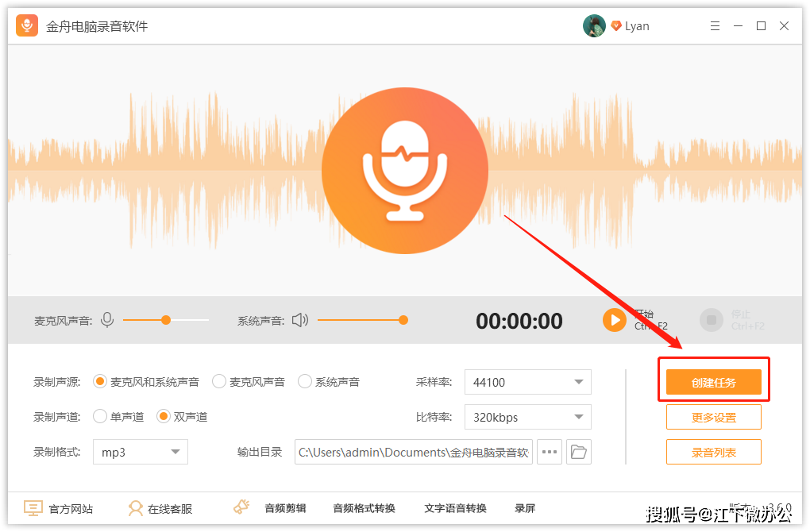Open 音频剪辑 audio editing tool

pyautogui.click(x=285, y=508)
